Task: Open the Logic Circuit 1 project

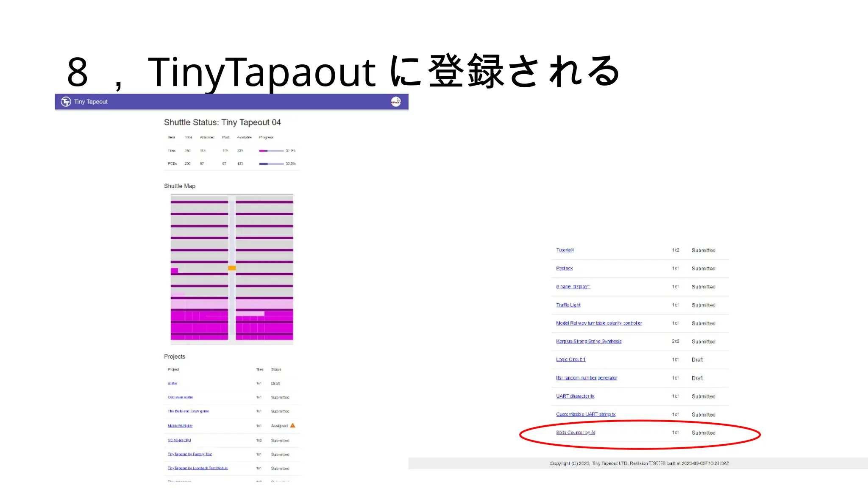Action: (x=570, y=360)
